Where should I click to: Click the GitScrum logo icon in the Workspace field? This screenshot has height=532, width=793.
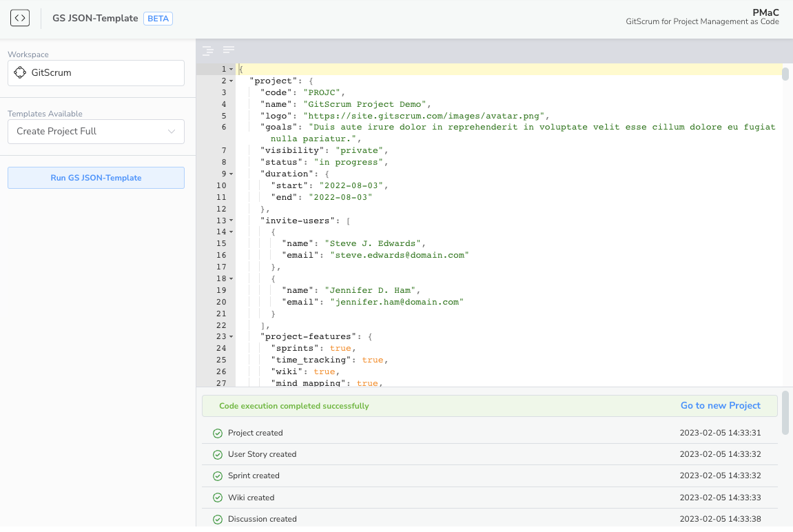(x=19, y=72)
